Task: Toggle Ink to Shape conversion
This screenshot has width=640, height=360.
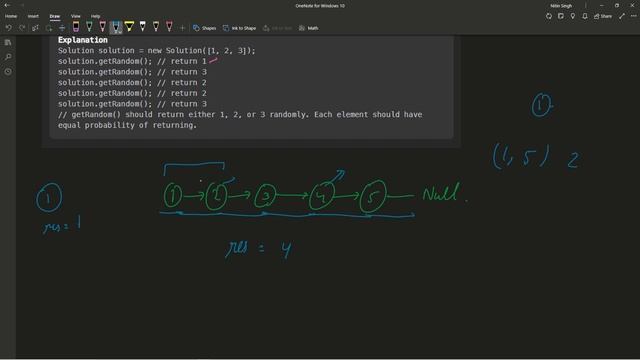Action: pos(240,28)
